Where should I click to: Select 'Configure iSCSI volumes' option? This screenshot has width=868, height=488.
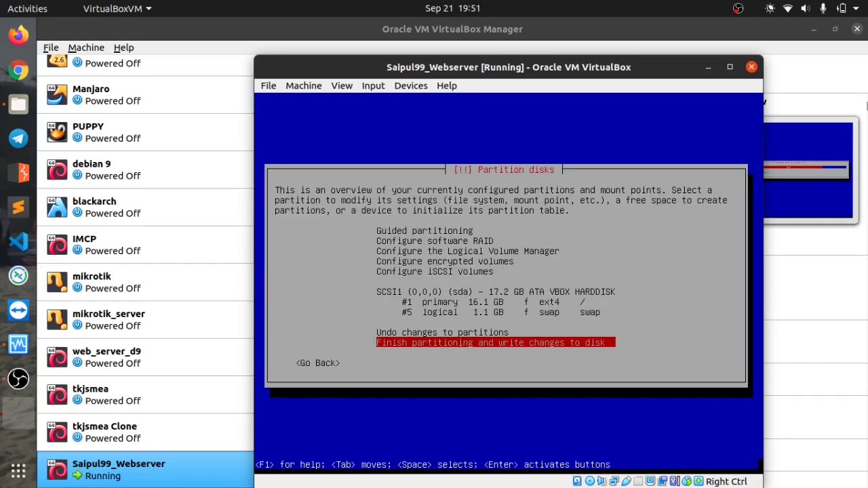click(435, 271)
